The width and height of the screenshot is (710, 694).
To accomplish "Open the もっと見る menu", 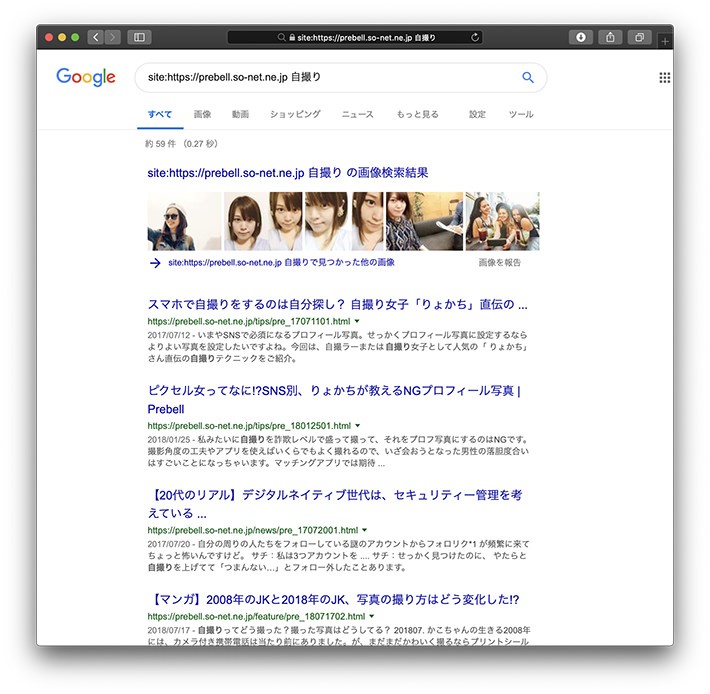I will (x=417, y=114).
